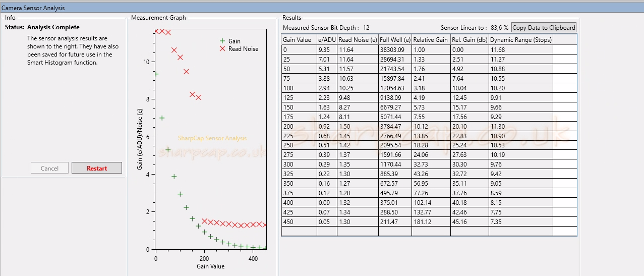
Task: Click the Camera Sensor Analysis title bar
Action: pos(322,8)
